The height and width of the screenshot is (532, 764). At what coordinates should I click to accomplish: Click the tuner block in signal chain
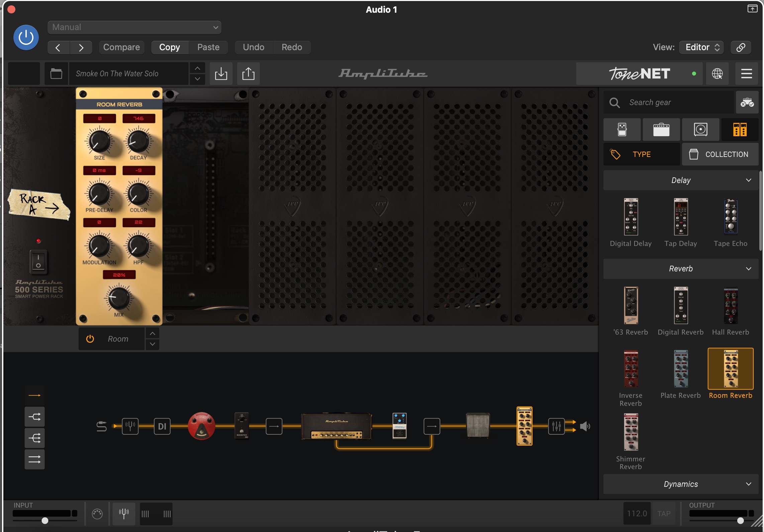pos(130,426)
